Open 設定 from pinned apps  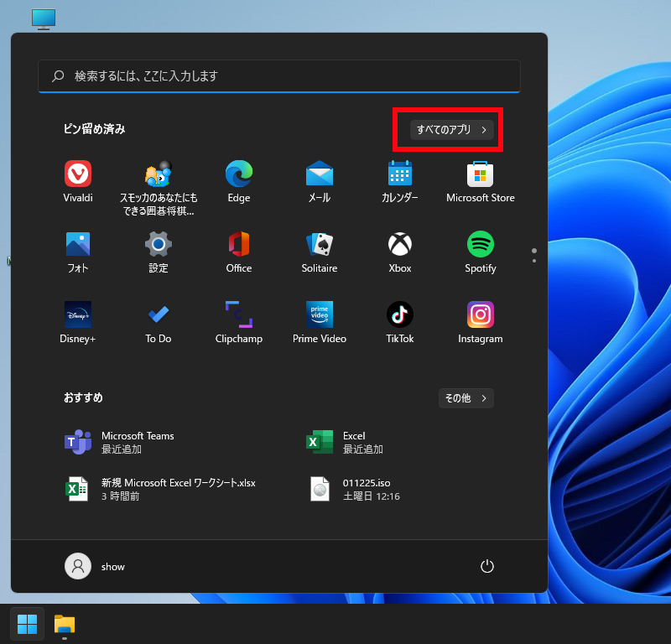click(x=159, y=252)
